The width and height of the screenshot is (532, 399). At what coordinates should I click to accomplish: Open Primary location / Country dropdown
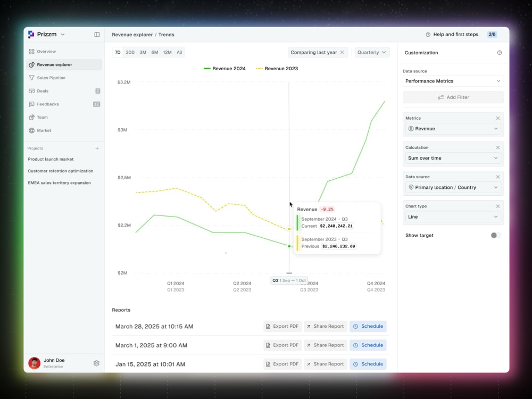pos(453,187)
